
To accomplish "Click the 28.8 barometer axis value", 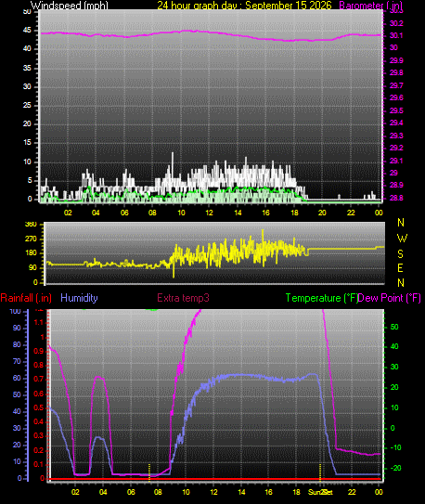I will [x=396, y=198].
